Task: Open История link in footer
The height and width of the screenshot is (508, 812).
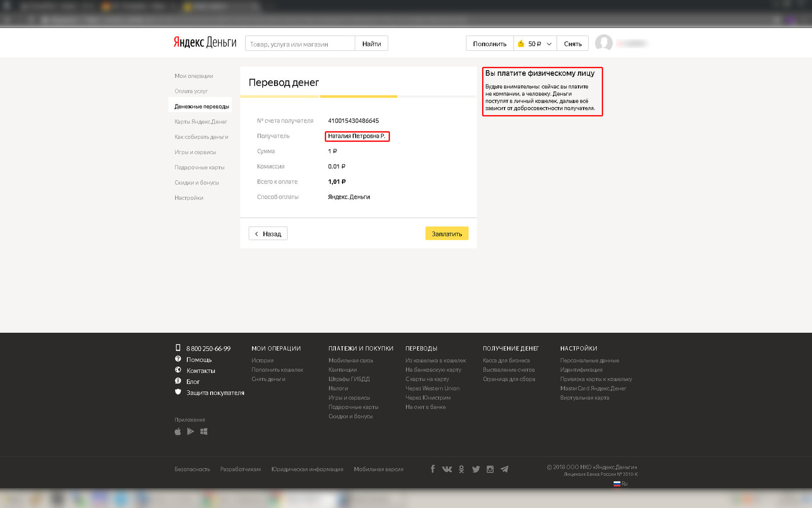Action: [262, 361]
